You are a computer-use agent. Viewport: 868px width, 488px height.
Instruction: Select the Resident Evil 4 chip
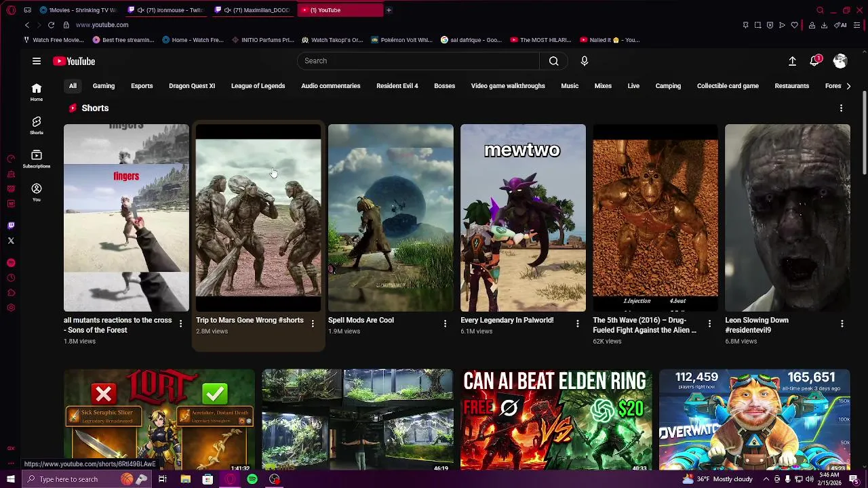click(x=397, y=86)
